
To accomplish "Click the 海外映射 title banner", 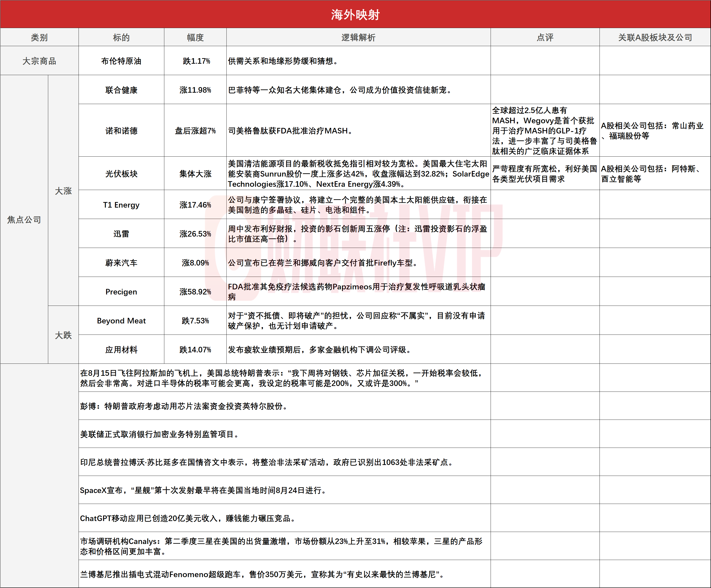I will [x=355, y=14].
